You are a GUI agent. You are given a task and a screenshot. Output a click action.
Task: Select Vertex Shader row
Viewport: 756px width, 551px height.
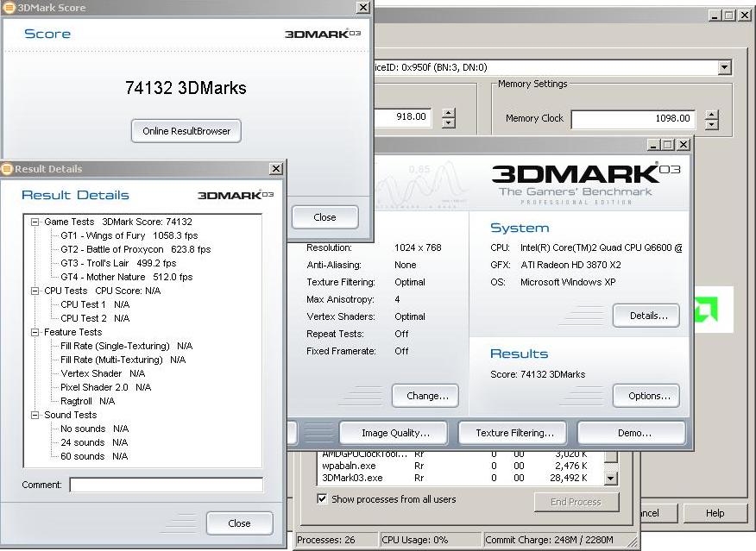point(103,373)
